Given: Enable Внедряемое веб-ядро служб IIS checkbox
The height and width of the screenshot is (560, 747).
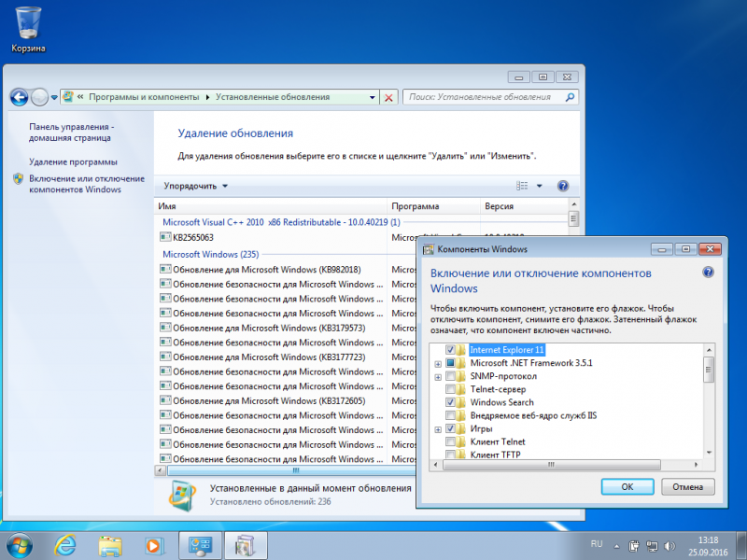Looking at the screenshot, I should (x=450, y=415).
